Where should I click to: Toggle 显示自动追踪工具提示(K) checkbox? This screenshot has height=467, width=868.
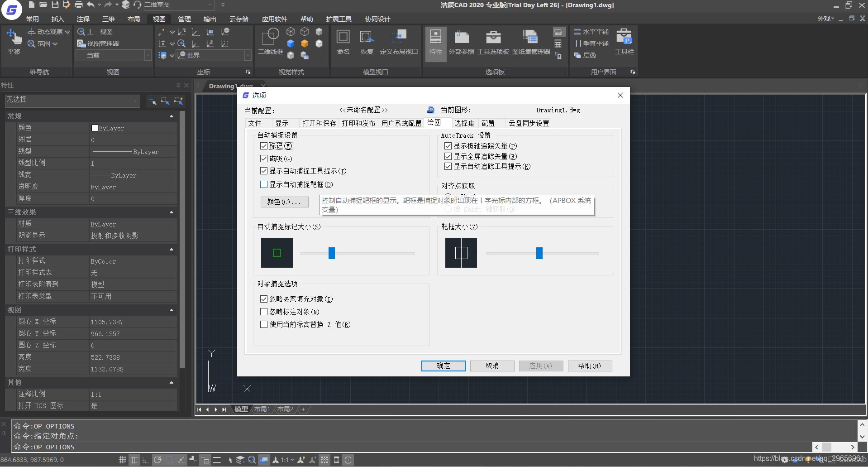point(448,166)
